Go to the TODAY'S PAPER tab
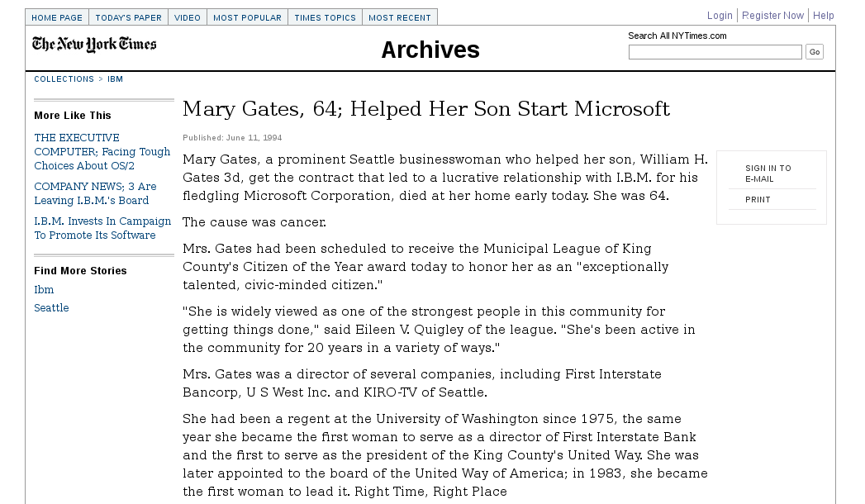Image resolution: width=865 pixels, height=504 pixels. (128, 17)
